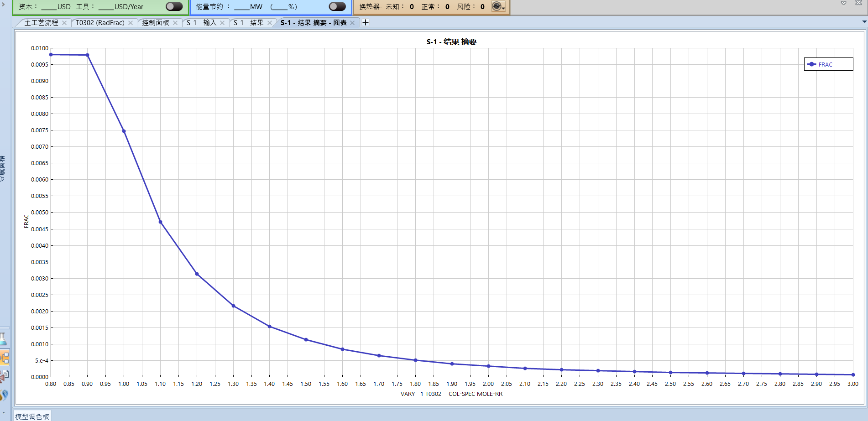Click the data point at x 1.20
Viewport: 868px width, 421px height.
[x=197, y=274]
